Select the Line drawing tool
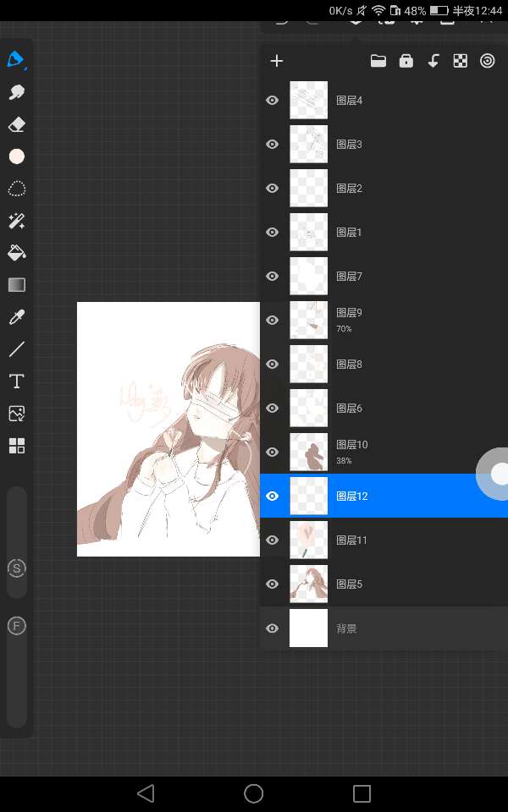Screen dimensions: 508x812 [x=16, y=349]
